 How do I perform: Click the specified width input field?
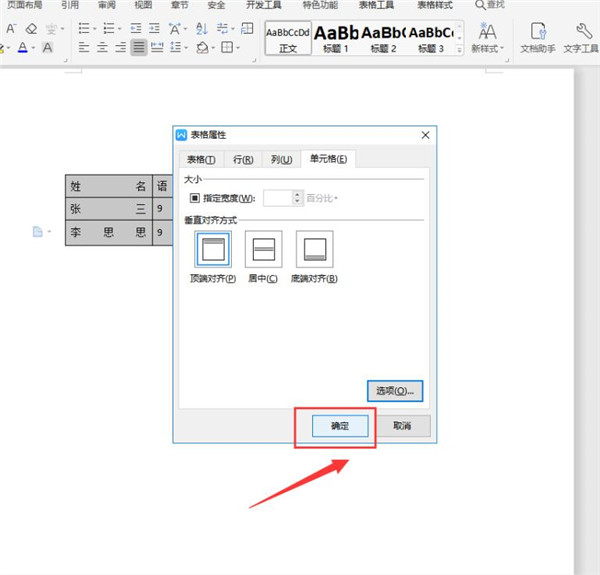point(279,198)
